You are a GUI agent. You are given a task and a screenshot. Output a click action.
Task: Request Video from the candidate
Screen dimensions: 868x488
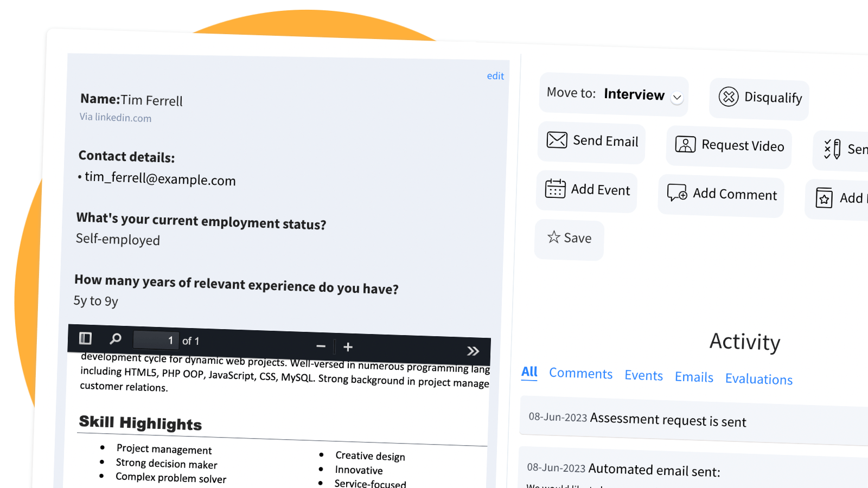coord(729,145)
